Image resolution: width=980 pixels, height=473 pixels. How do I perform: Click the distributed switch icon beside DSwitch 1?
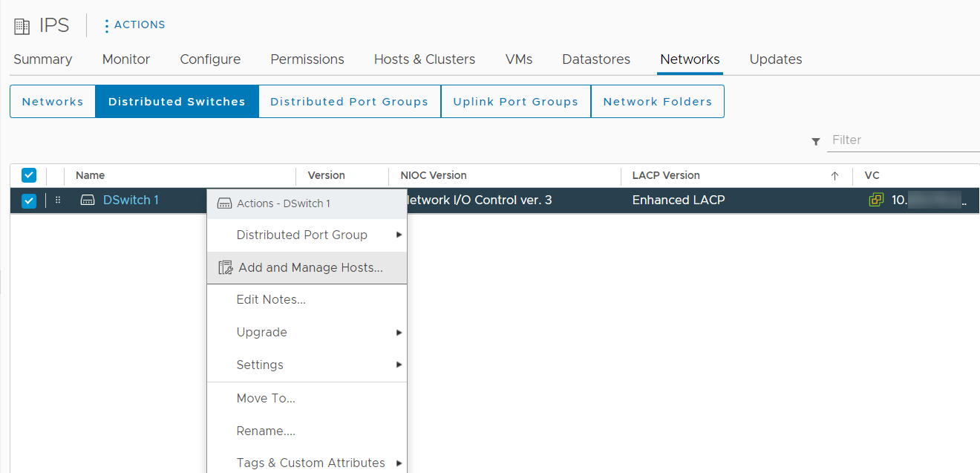pos(88,200)
